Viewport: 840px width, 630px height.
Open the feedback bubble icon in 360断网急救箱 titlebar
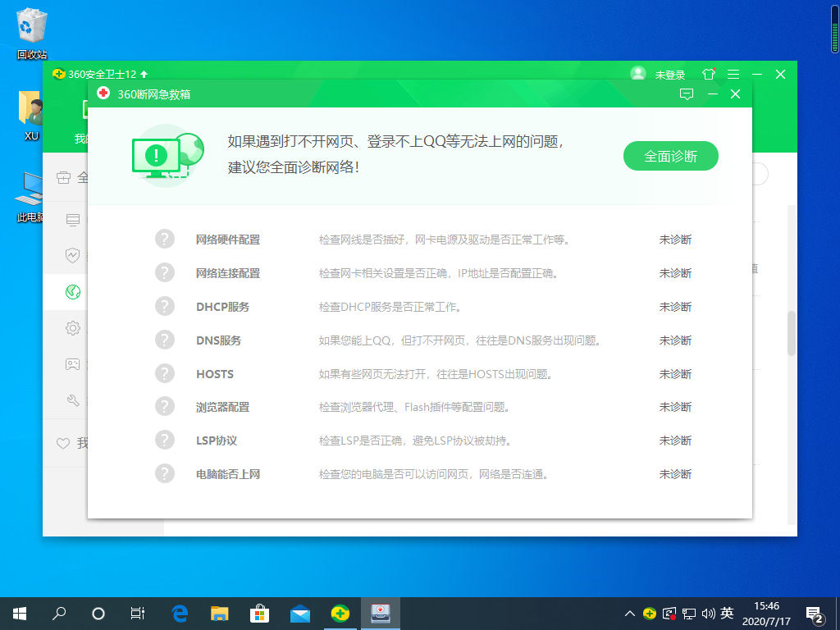pos(687,94)
